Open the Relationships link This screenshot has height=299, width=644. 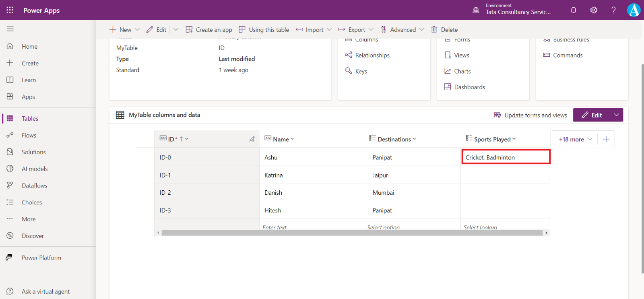[x=372, y=55]
